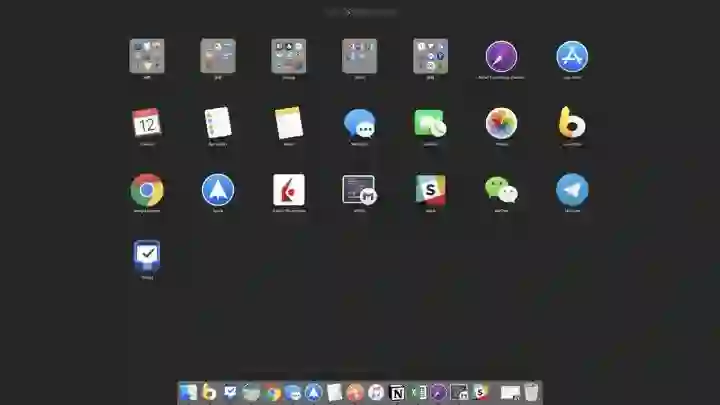
Task: Open Safari Technology Preview in Launchpad
Action: (501, 56)
